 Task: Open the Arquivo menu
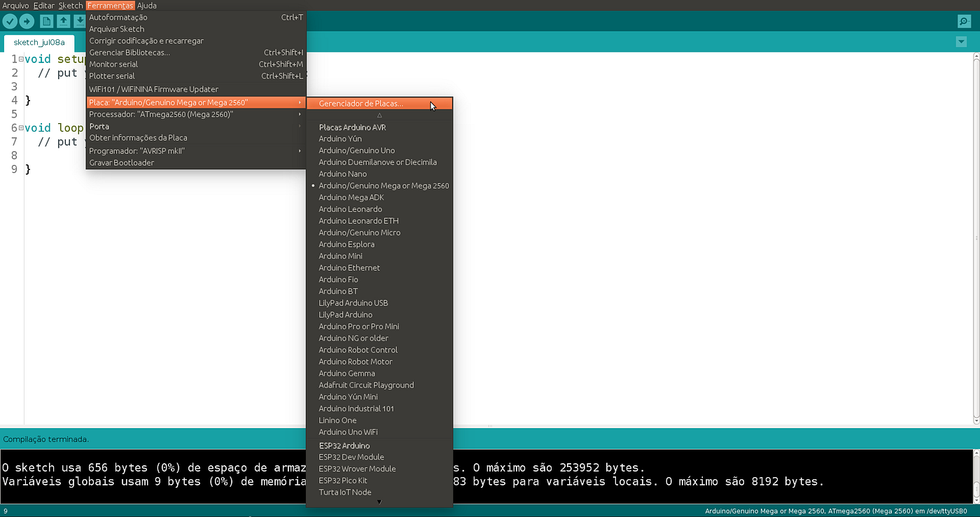(x=15, y=5)
